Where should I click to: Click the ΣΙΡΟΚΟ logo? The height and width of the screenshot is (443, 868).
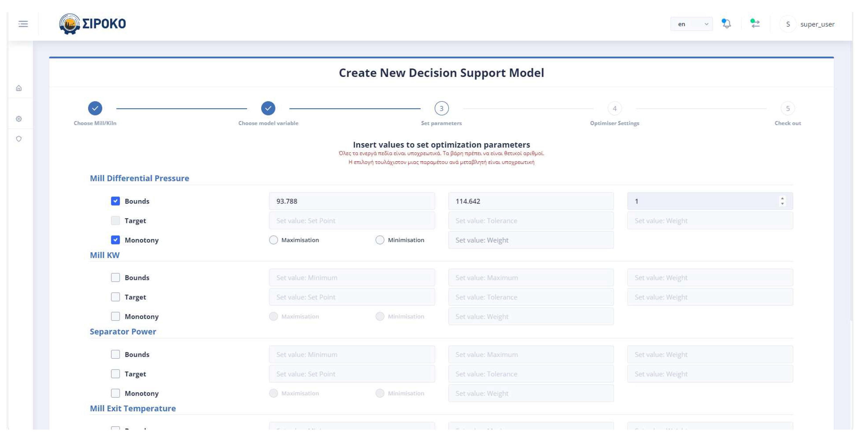pyautogui.click(x=93, y=24)
